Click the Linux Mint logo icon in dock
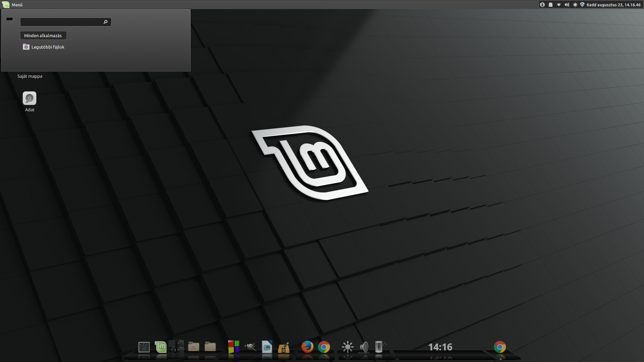Viewport: 644px width, 362px height. click(x=161, y=347)
